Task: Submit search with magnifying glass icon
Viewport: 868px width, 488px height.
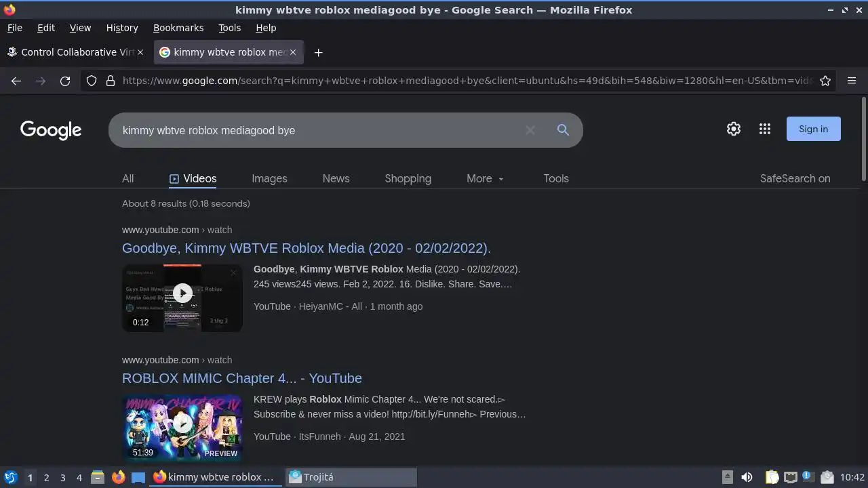Action: (563, 130)
